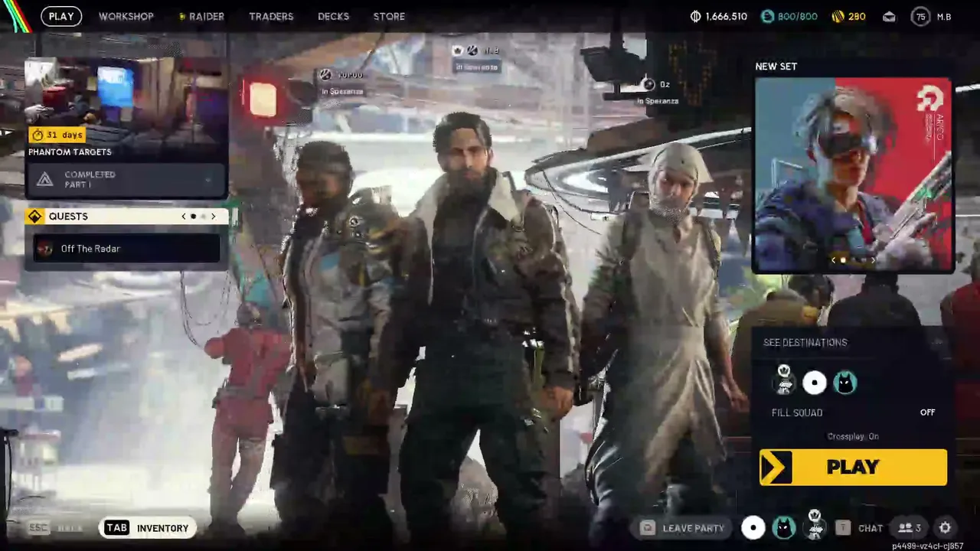Viewport: 980px width, 551px height.
Task: Expand the Completed Part I dropdown chevron
Action: point(208,180)
